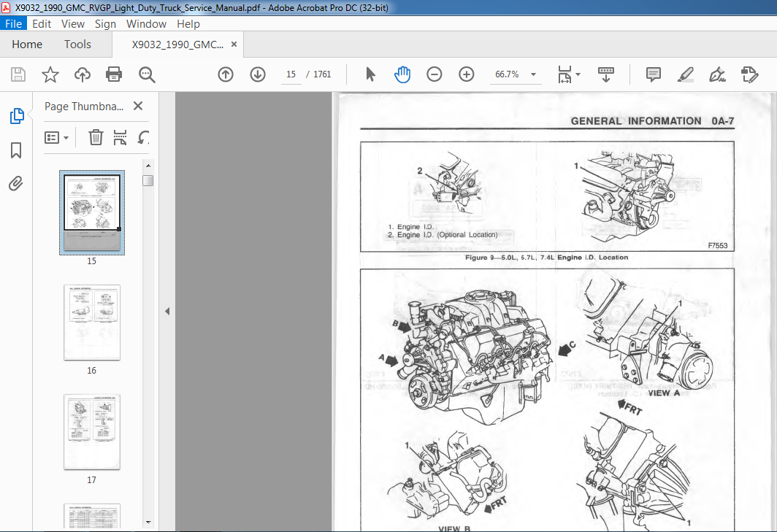This screenshot has width=777, height=532.
Task: Open the Fill & Sign tool
Action: [x=717, y=74]
